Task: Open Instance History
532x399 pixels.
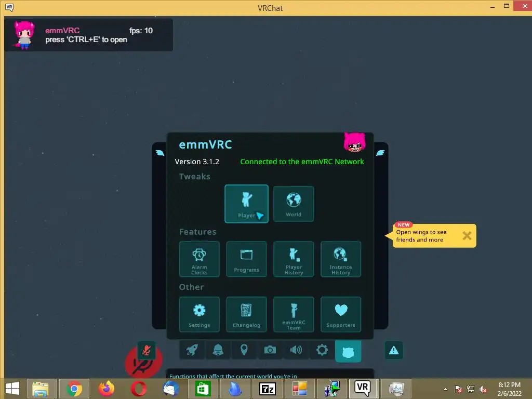Action: tap(341, 259)
